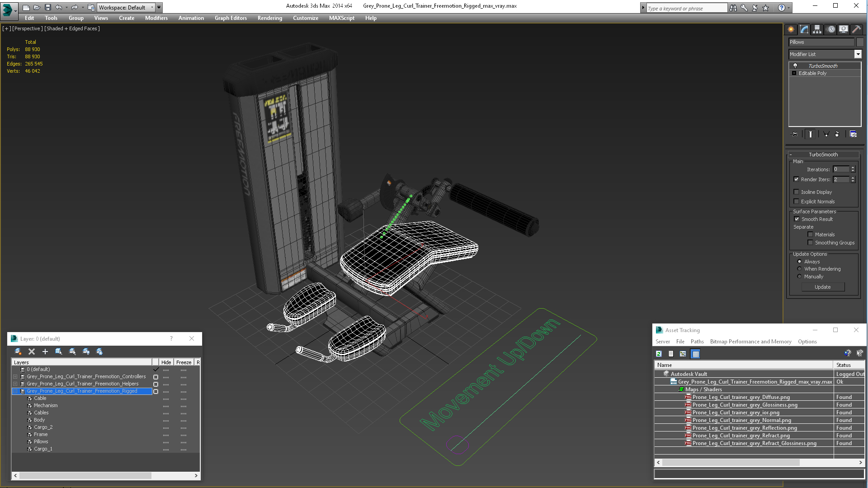
Task: Open the Animation menu
Action: tap(191, 18)
